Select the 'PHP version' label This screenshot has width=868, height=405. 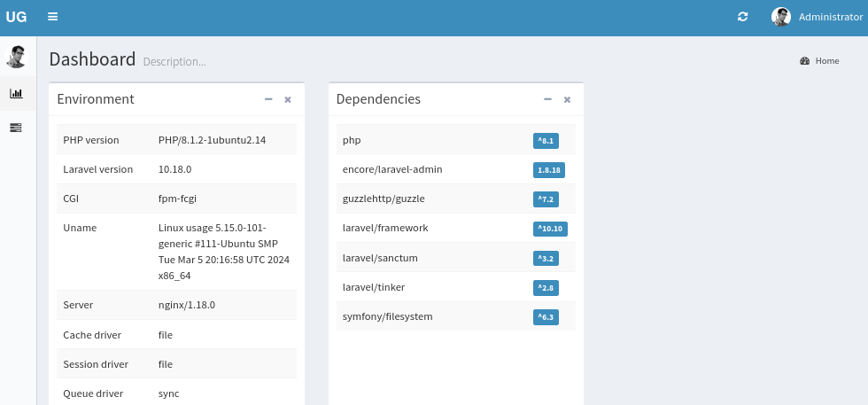point(90,140)
